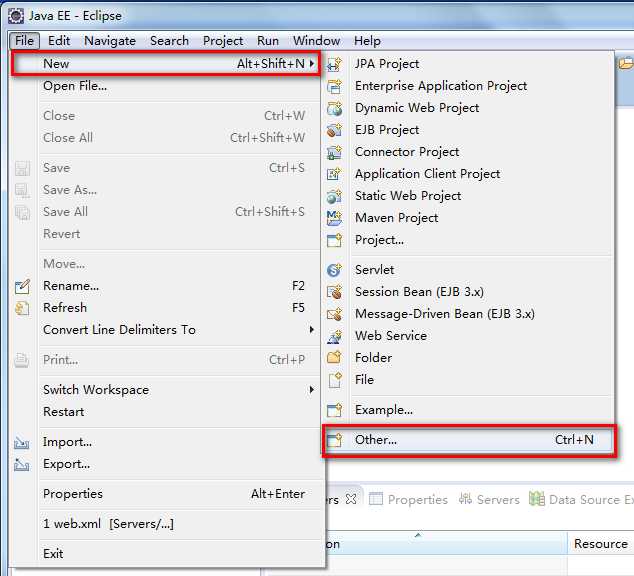
Task: Choose Other... with Ctrl+N shortcut
Action: coord(468,440)
